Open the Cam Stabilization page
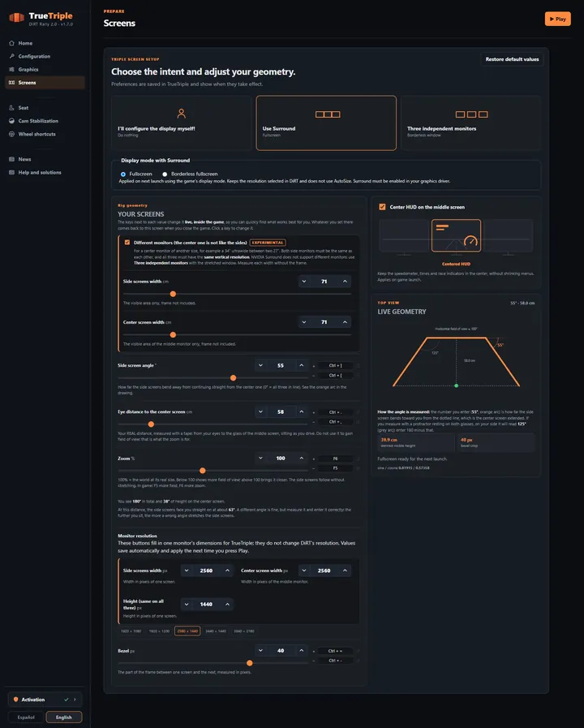584x728 pixels. (x=45, y=121)
